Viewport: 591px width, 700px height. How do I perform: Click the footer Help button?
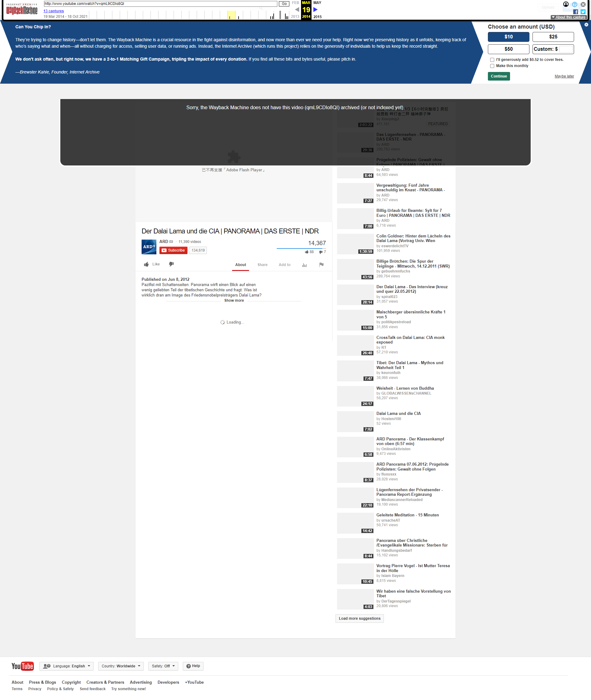click(x=193, y=666)
